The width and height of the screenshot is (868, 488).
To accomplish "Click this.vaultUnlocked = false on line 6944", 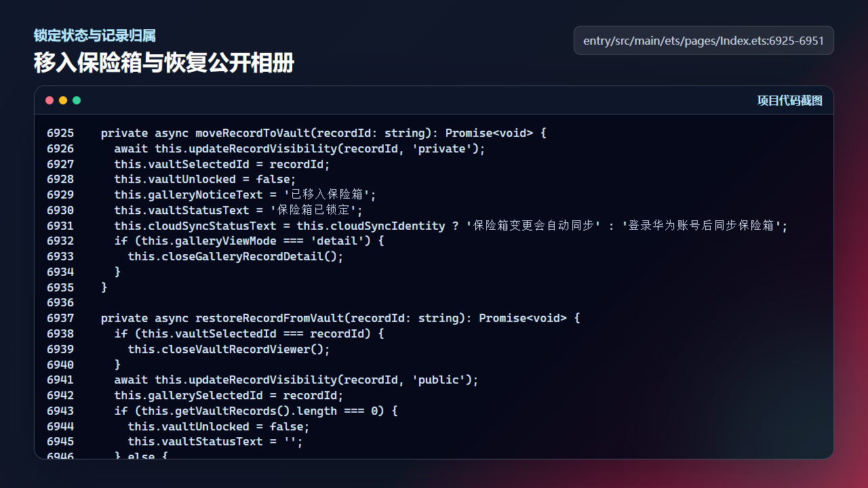I will tap(218, 426).
